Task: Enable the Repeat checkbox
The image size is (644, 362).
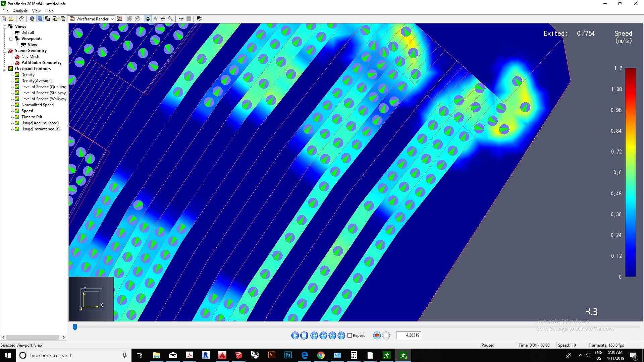Action: tap(350, 336)
